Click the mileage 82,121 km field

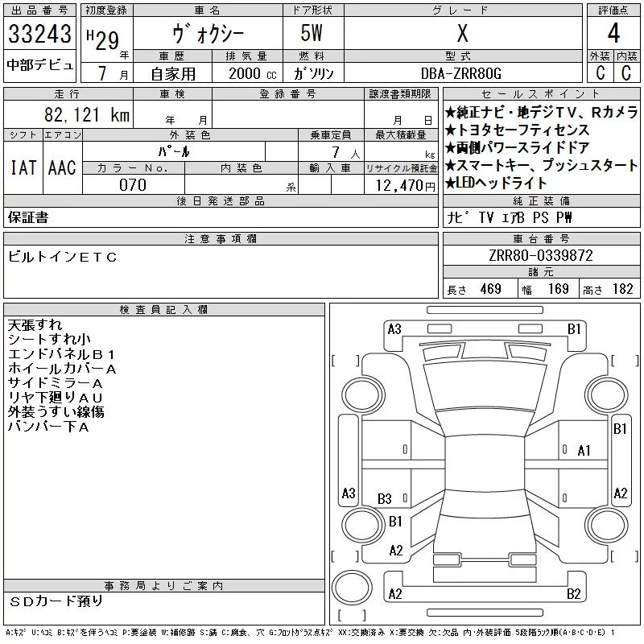click(68, 114)
